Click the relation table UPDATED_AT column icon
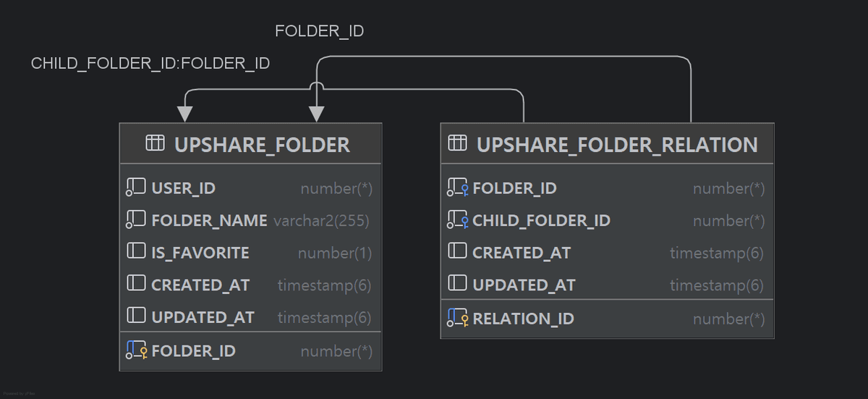The width and height of the screenshot is (868, 399). (x=457, y=284)
